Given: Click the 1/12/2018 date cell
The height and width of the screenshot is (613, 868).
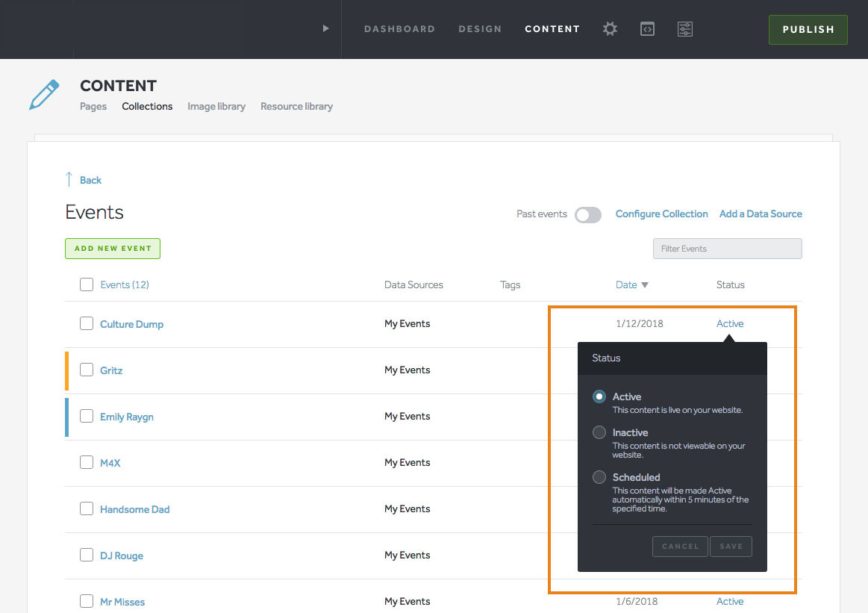Looking at the screenshot, I should [640, 323].
